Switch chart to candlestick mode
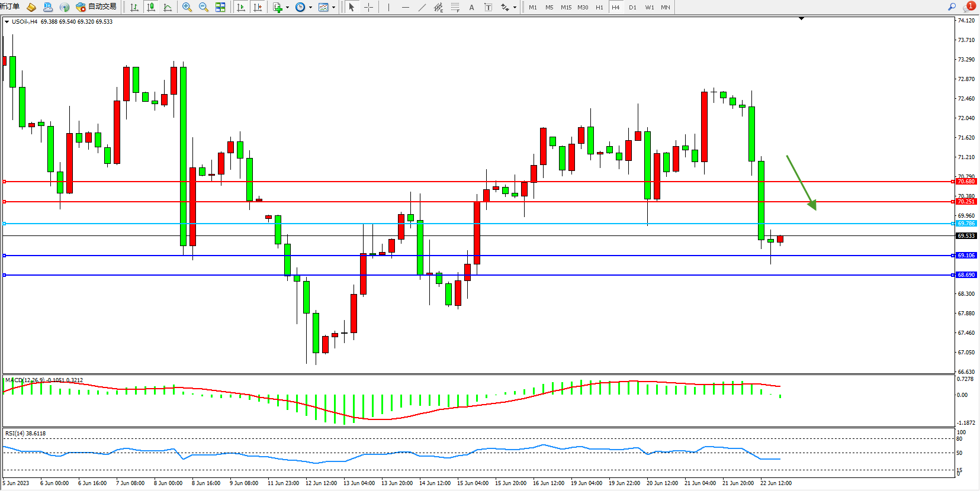The width and height of the screenshot is (980, 491). click(x=151, y=7)
